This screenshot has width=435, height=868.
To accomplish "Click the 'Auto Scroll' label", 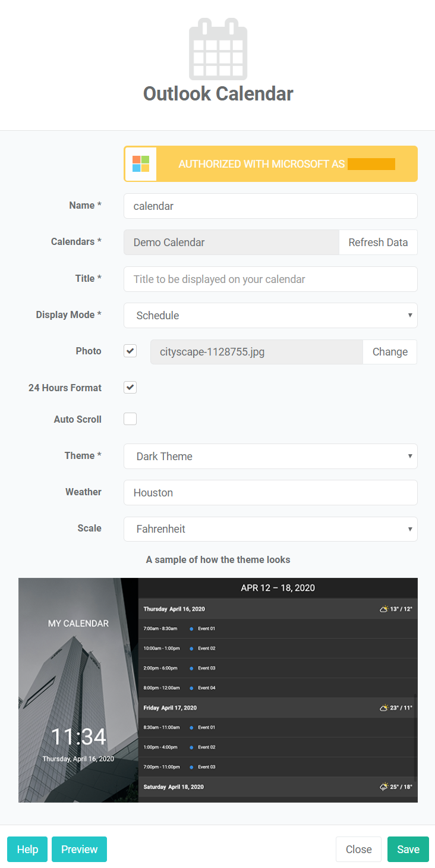I will coord(78,419).
